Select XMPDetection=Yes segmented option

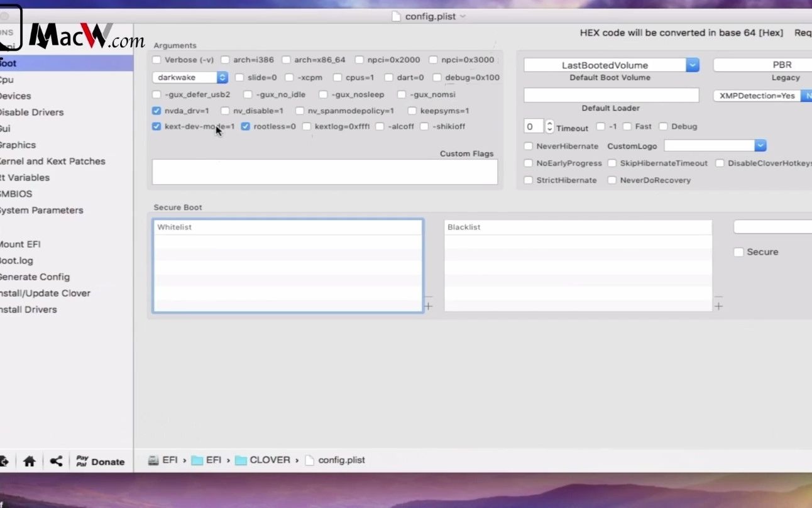[757, 96]
